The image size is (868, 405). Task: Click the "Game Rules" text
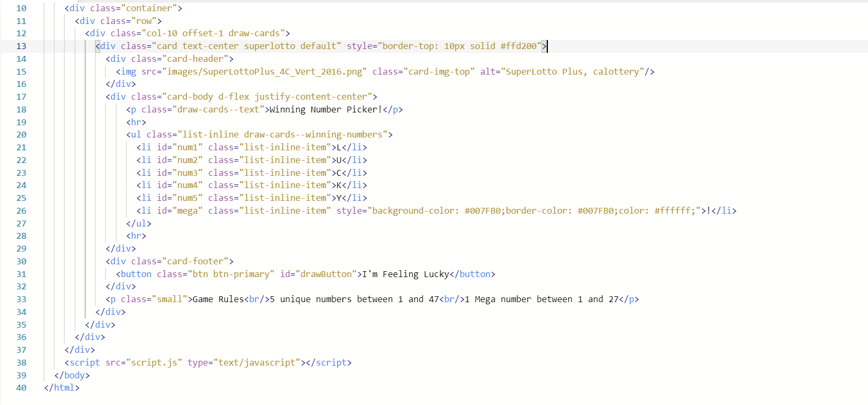tap(218, 299)
